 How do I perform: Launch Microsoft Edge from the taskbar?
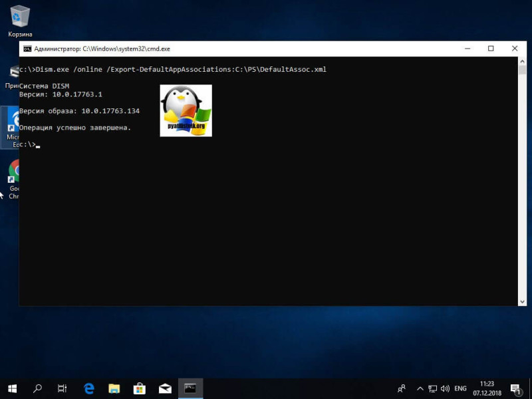[x=89, y=388]
